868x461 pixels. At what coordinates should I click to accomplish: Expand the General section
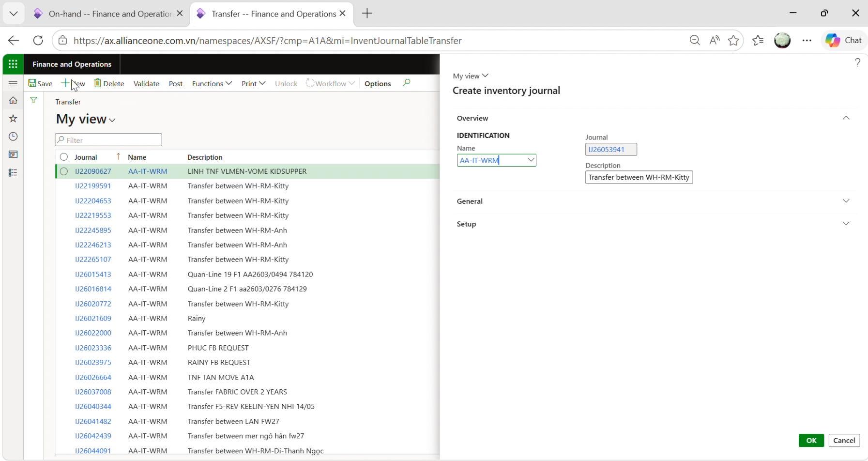pyautogui.click(x=846, y=201)
